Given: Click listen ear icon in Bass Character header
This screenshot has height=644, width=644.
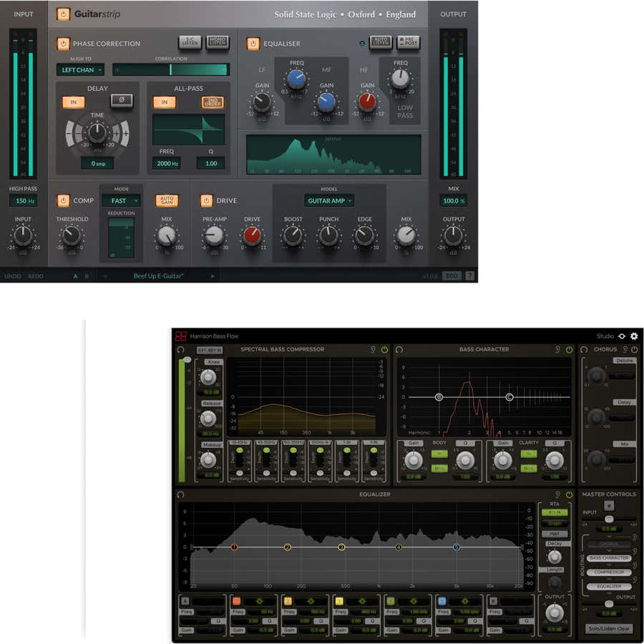Looking at the screenshot, I should pos(557,350).
